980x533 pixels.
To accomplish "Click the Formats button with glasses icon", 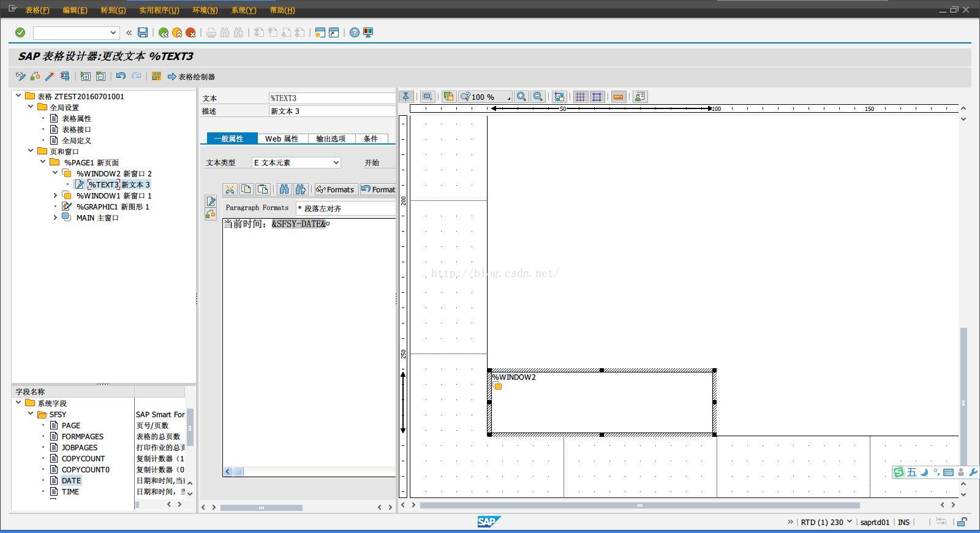I will 336,189.
